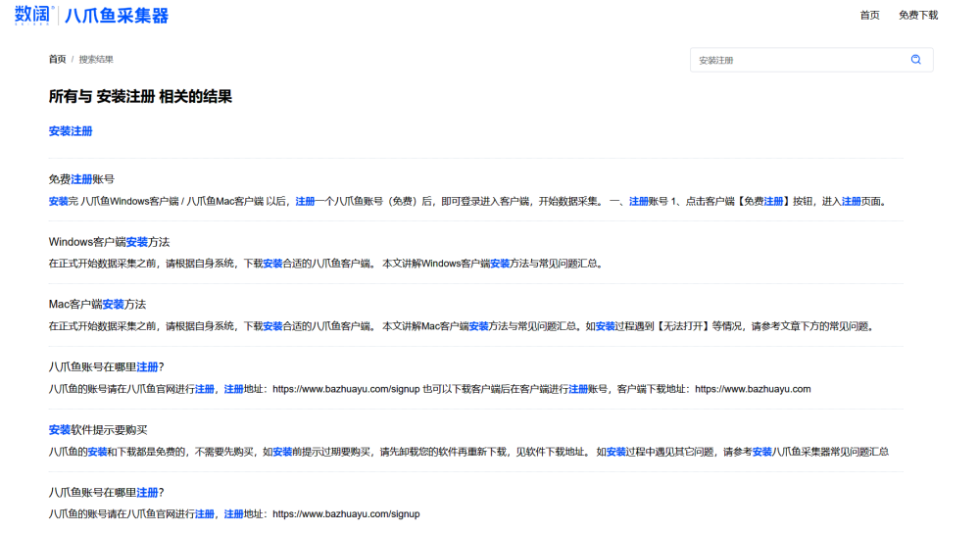
Task: Click snippet starting 安装完 八爪鱼Windows客户端
Action: tap(468, 201)
